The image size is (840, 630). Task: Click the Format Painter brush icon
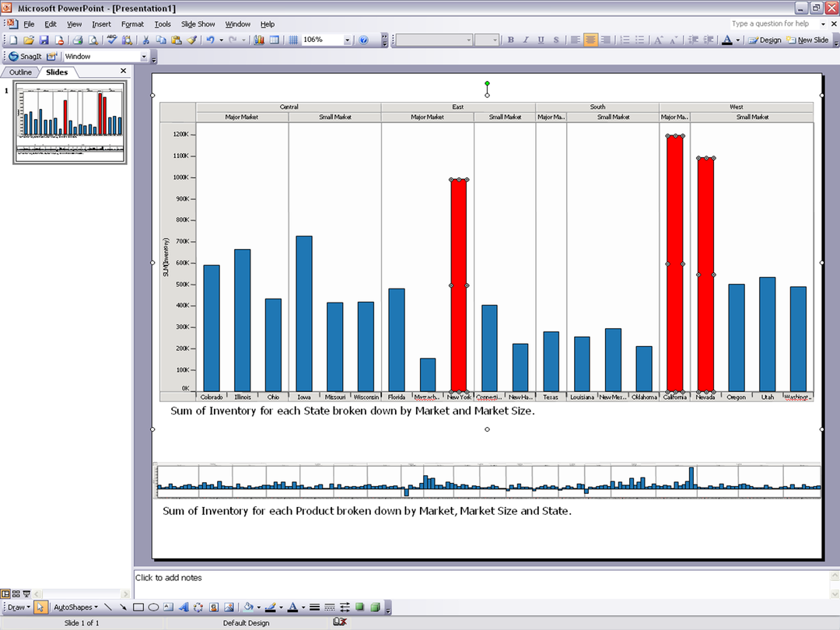[x=191, y=40]
